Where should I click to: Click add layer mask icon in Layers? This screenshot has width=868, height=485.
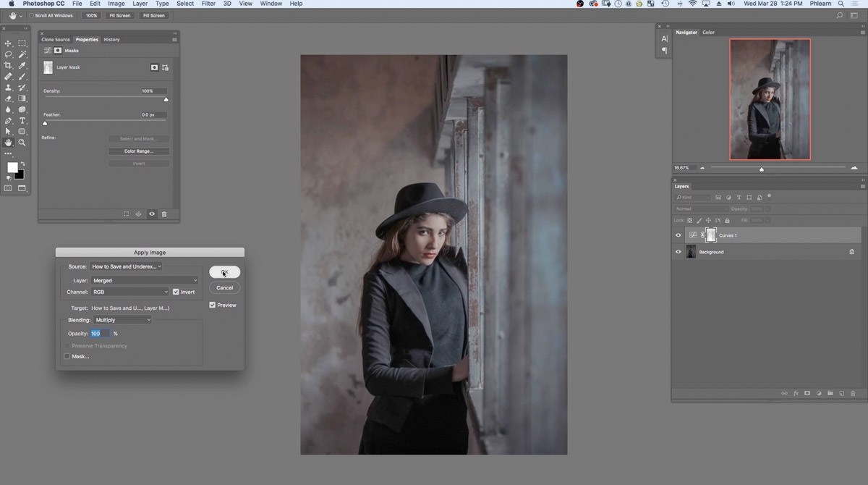pos(807,393)
